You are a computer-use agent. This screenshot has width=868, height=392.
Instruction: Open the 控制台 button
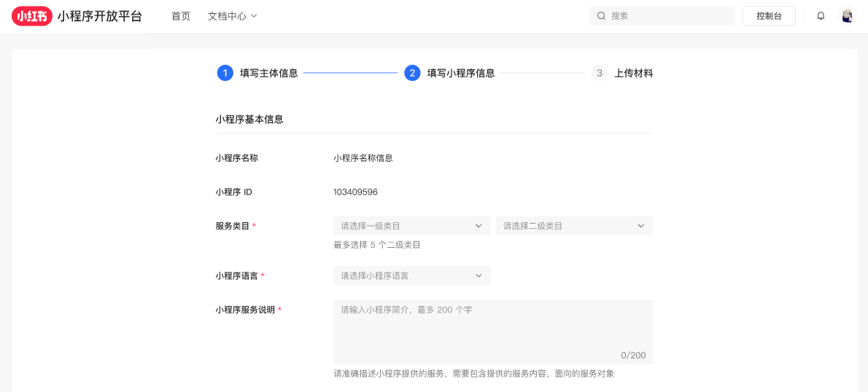(769, 16)
